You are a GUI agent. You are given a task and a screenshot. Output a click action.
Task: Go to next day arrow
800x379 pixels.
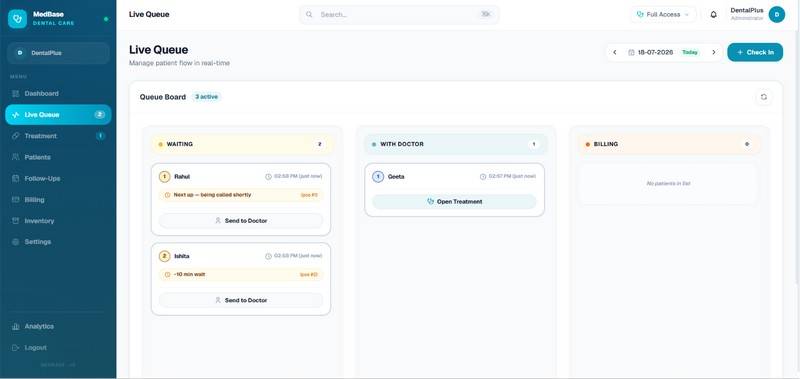point(714,53)
